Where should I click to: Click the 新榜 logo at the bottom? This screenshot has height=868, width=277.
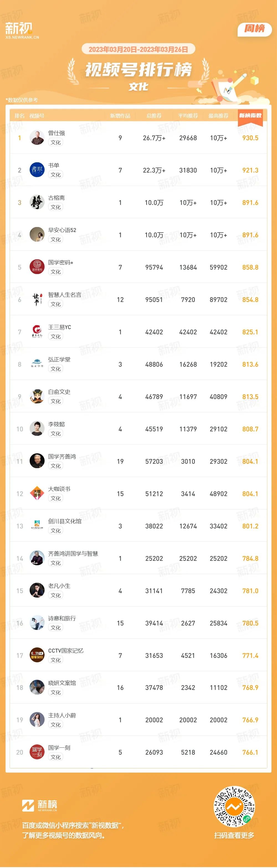click(40, 805)
